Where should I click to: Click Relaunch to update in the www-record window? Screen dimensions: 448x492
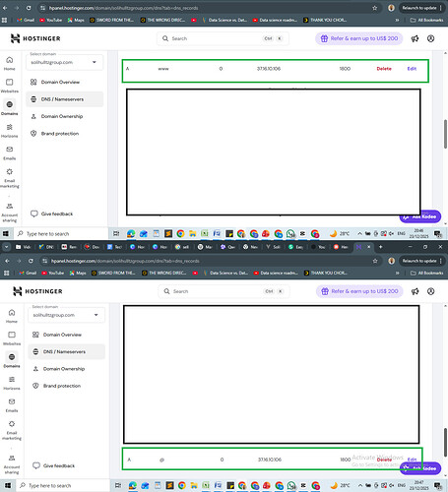(x=419, y=8)
